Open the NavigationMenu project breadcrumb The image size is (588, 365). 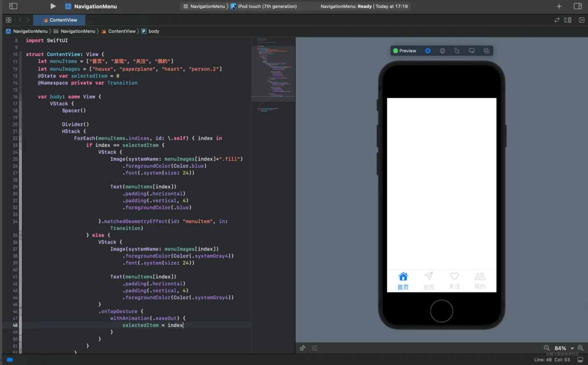tap(26, 31)
